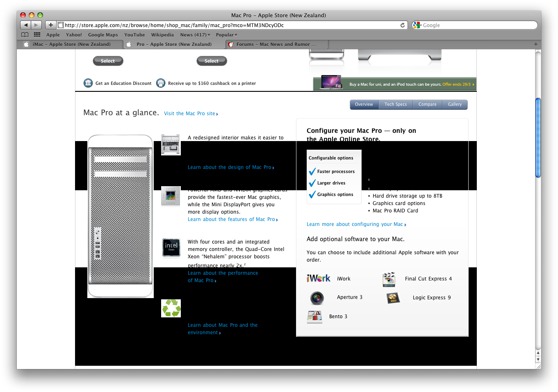Click the left Select button

coord(108,61)
